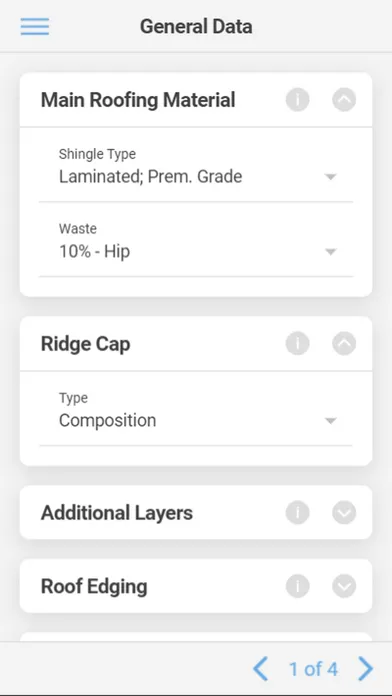This screenshot has height=696, width=392.
Task: Click the Composition type value
Action: pyautogui.click(x=107, y=420)
